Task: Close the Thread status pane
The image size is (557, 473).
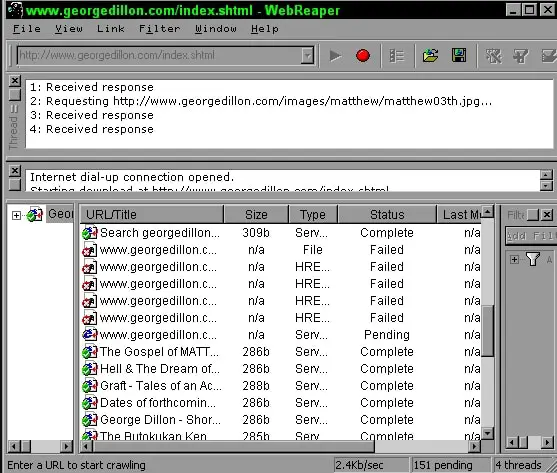Action: tap(15, 81)
